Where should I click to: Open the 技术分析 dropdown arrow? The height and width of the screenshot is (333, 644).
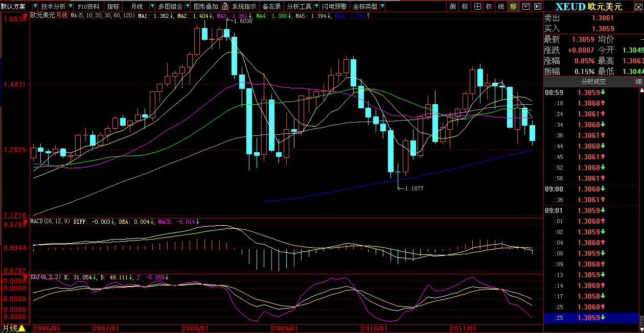[x=70, y=7]
